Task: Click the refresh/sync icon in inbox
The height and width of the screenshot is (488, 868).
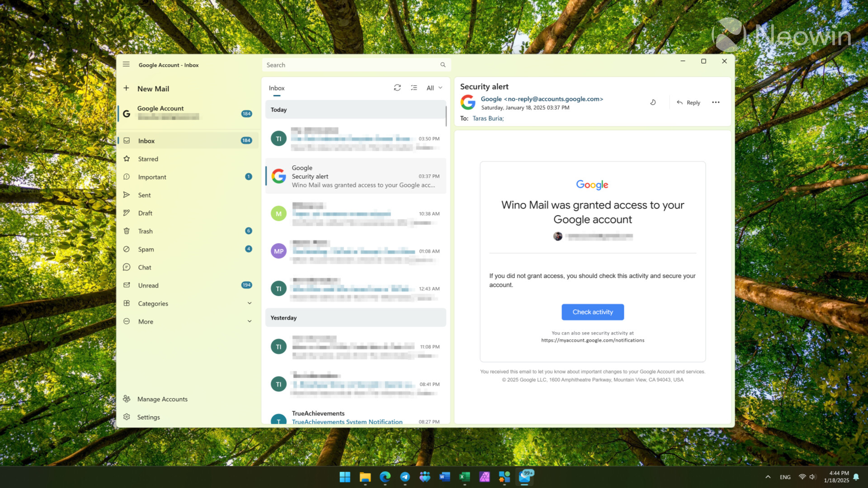Action: (398, 88)
